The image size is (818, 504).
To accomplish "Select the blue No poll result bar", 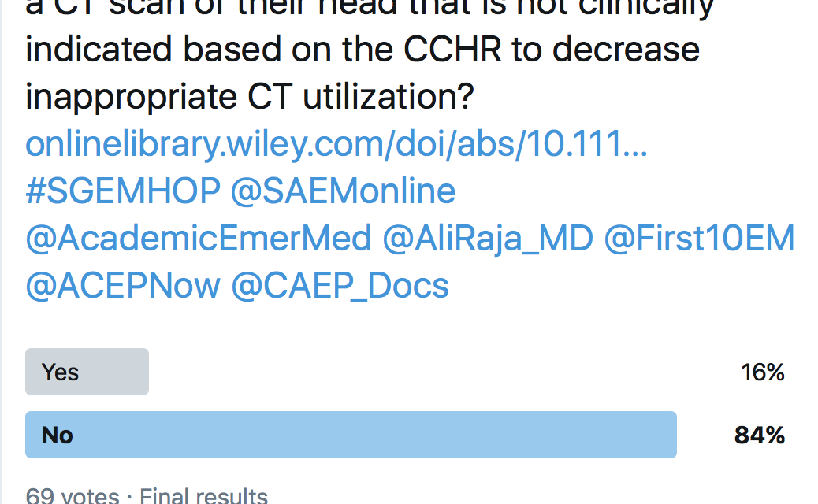I will [x=351, y=435].
